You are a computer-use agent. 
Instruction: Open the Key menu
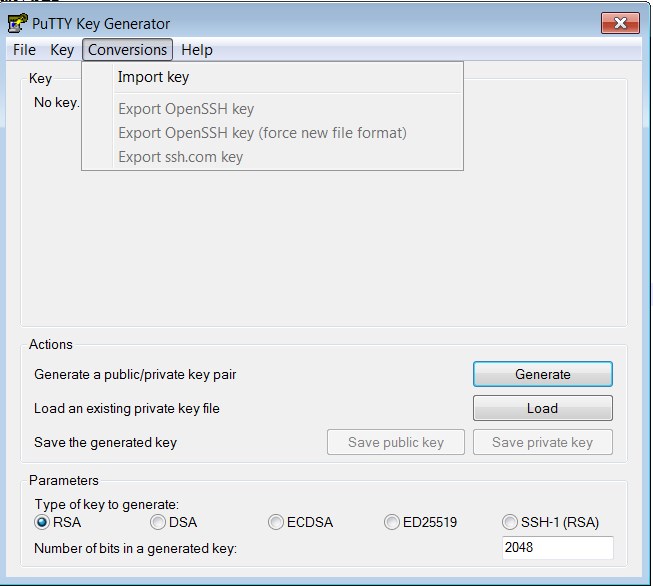coord(62,50)
